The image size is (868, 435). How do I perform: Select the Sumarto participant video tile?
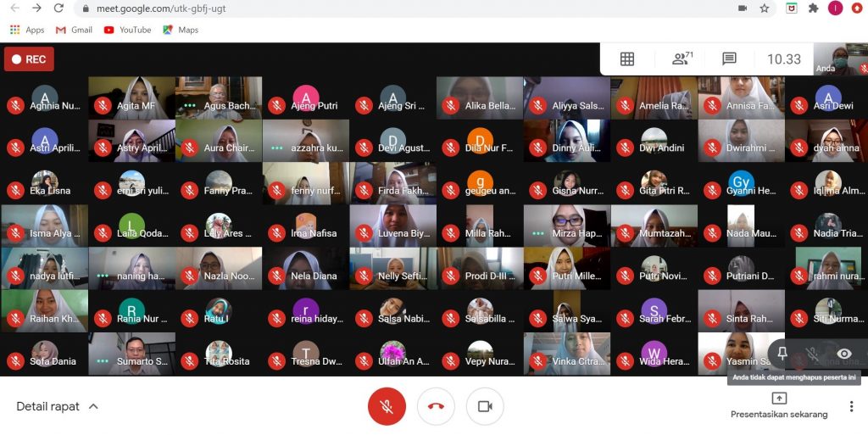click(132, 354)
